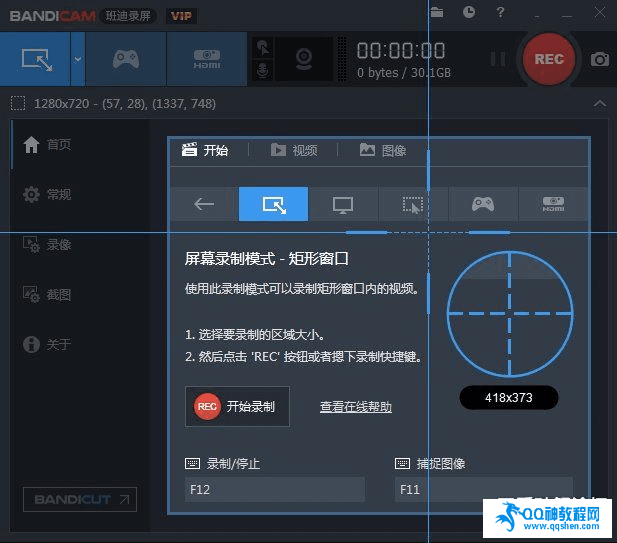Toggle the microphone recording icon
The width and height of the screenshot is (617, 543).
coord(263,70)
